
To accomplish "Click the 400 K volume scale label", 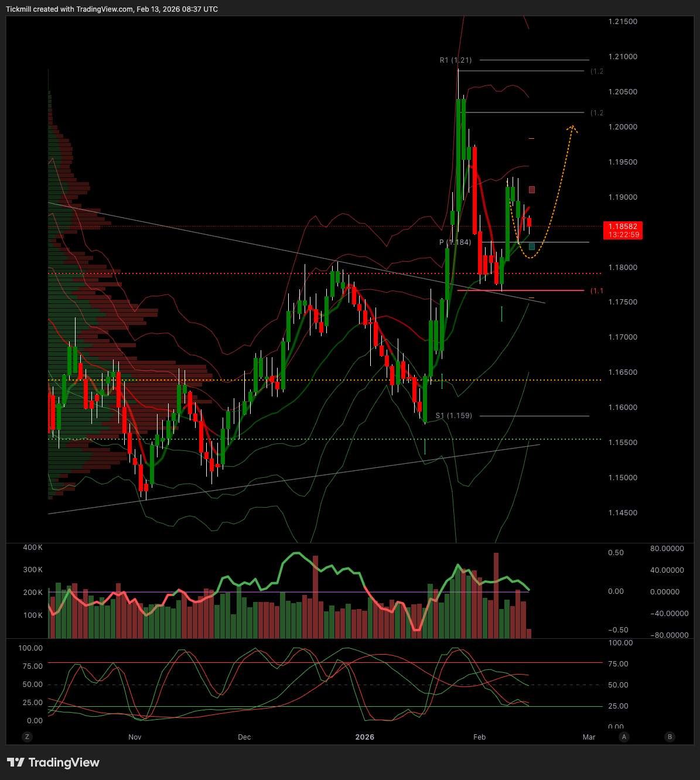I will [33, 548].
